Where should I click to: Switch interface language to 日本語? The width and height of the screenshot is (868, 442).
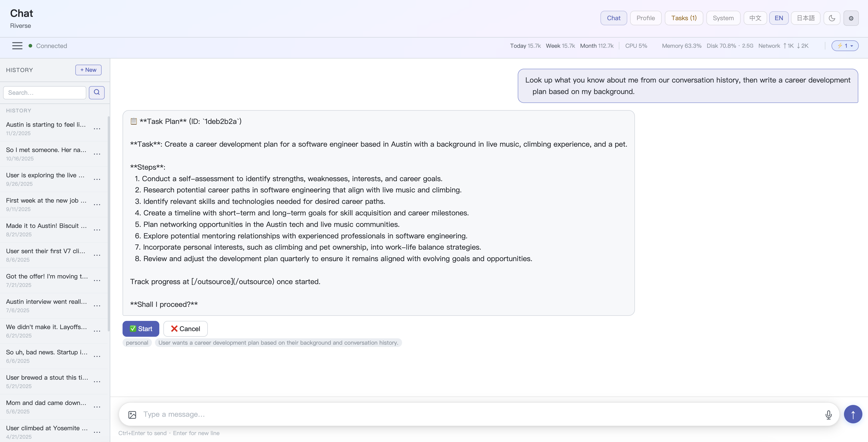click(x=806, y=18)
